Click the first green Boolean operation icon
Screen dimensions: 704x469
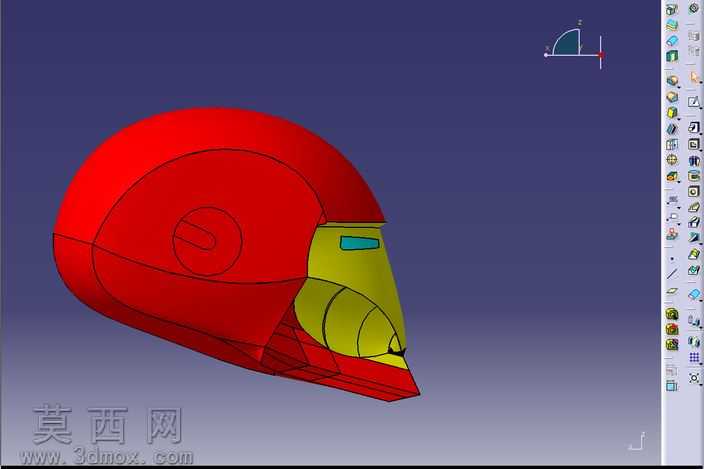tap(672, 314)
